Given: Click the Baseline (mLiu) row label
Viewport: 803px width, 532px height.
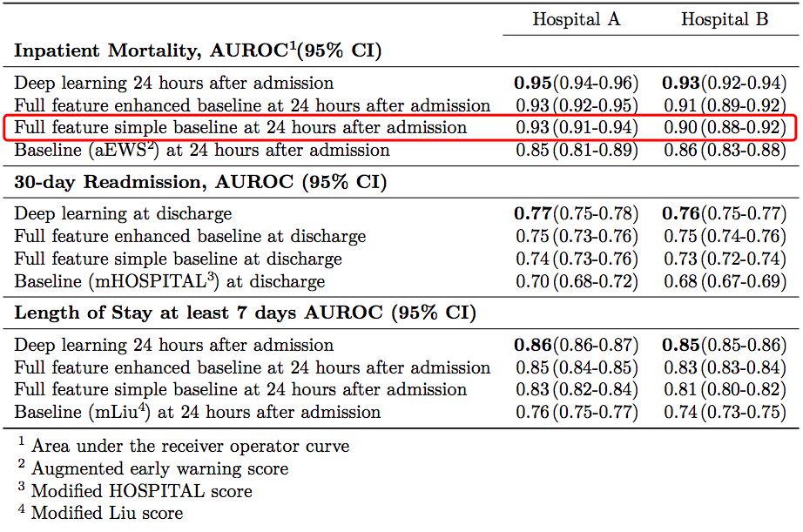Looking at the screenshot, I should tap(198, 412).
